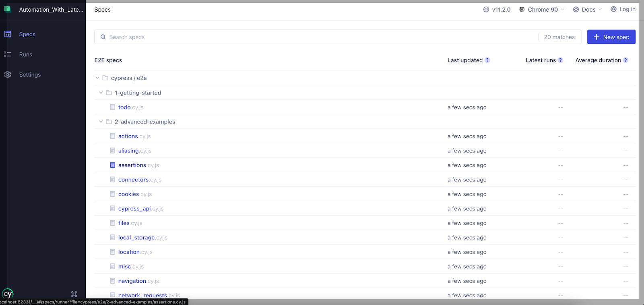Open the Docs dropdown arrow

point(600,10)
